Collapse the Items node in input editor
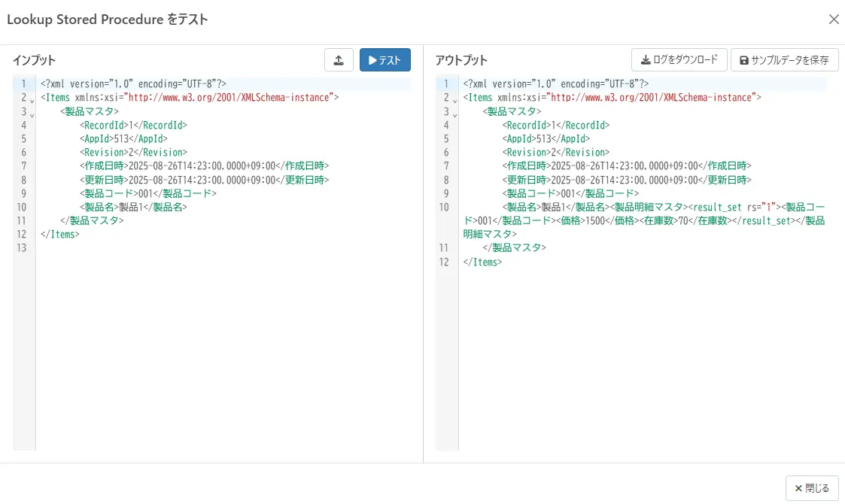Image resolution: width=845 pixels, height=504 pixels. (x=32, y=99)
